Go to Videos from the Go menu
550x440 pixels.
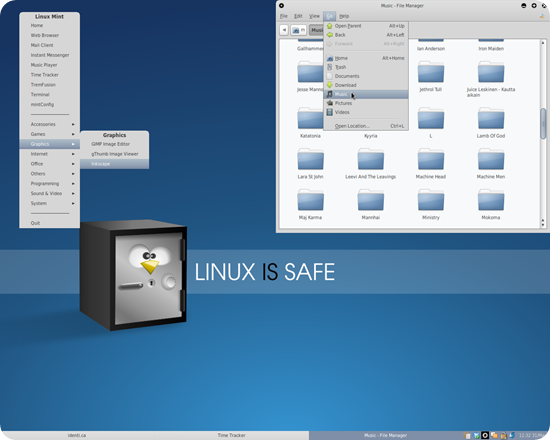[x=365, y=112]
